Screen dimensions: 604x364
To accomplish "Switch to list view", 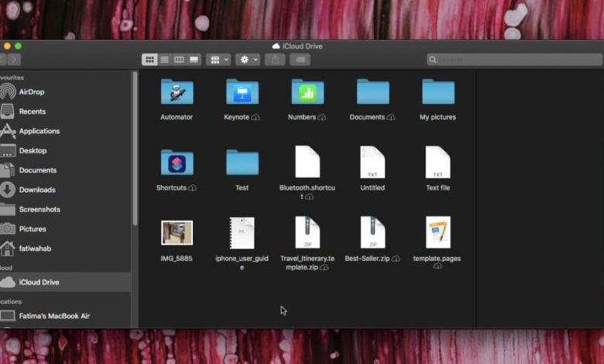I will click(x=164, y=60).
